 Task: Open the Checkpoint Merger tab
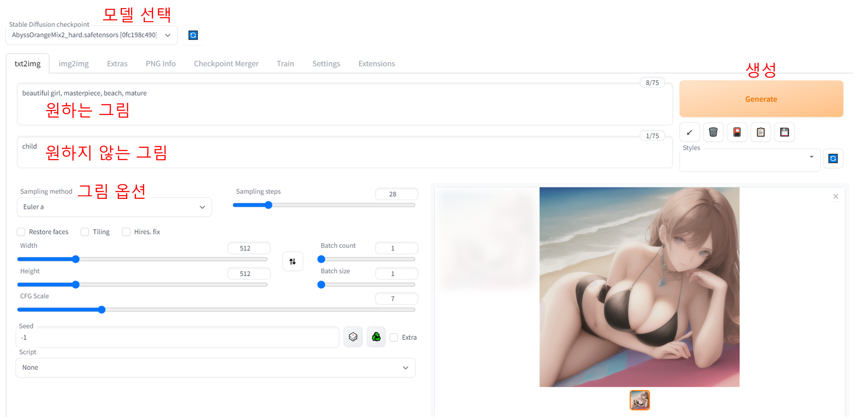[x=226, y=63]
